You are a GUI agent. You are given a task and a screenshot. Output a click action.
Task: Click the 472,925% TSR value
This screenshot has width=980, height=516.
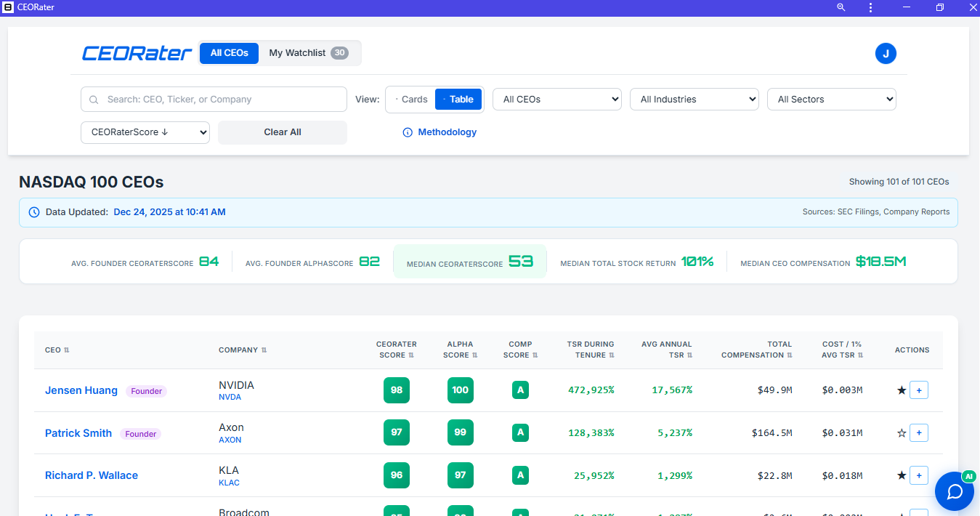(x=591, y=390)
